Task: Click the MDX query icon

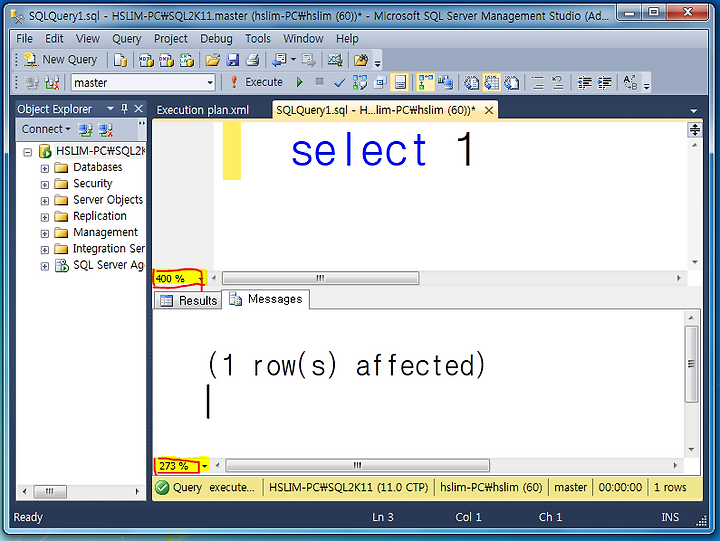Action: click(x=146, y=60)
